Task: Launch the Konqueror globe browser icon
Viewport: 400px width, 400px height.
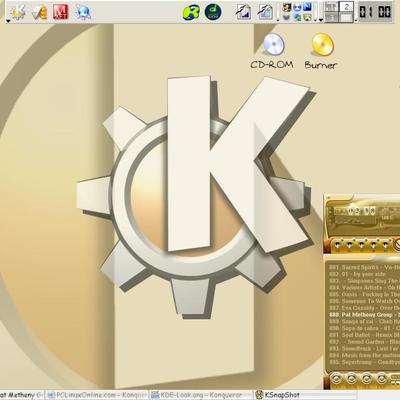Action: [x=82, y=12]
